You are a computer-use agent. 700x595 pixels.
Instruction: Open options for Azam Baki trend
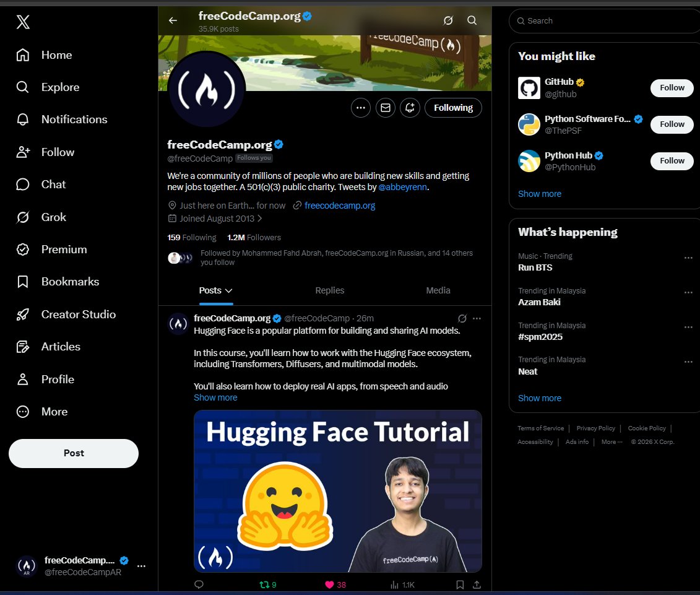pos(688,293)
